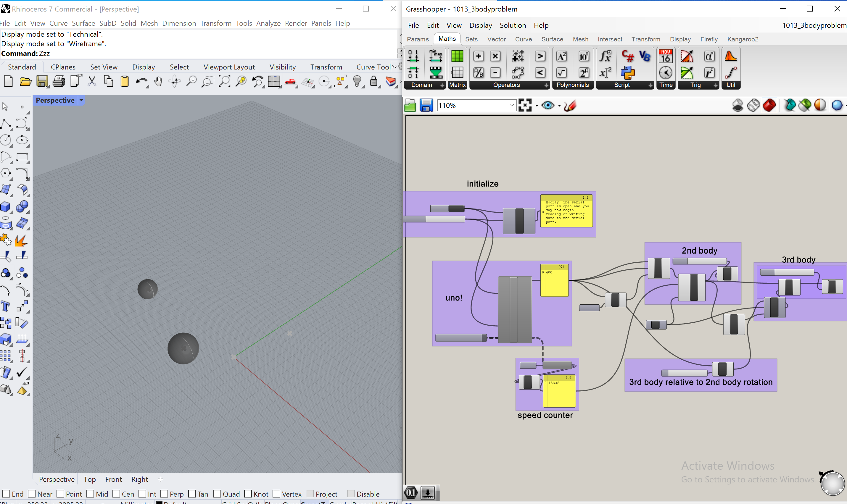Viewport: 847px width, 504px height.
Task: Open the Analyze menu in Rhino
Action: pyautogui.click(x=268, y=23)
